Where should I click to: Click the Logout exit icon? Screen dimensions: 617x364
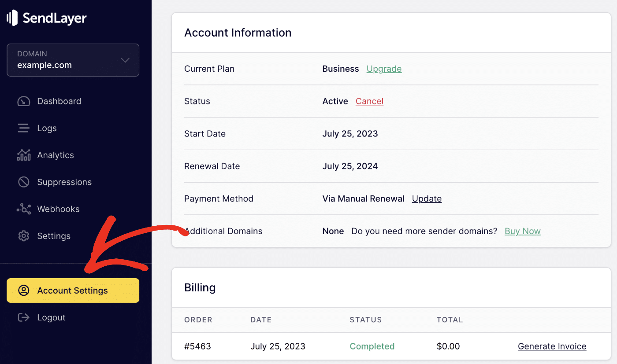pyautogui.click(x=23, y=317)
